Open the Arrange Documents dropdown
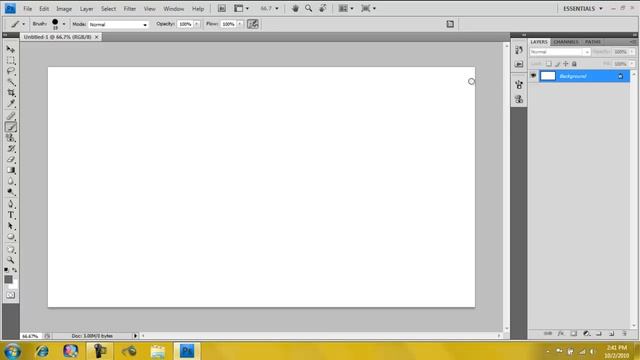Image resolution: width=640 pixels, height=360 pixels. click(x=346, y=9)
